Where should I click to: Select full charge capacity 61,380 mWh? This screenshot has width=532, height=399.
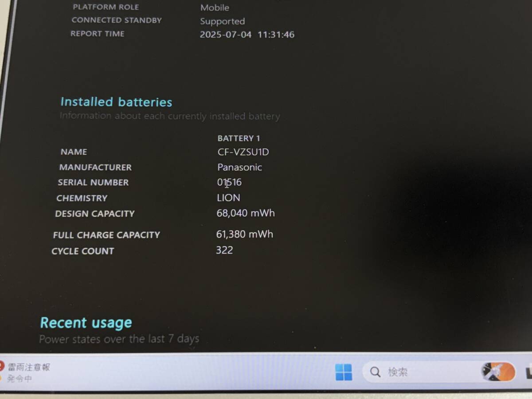(x=245, y=234)
